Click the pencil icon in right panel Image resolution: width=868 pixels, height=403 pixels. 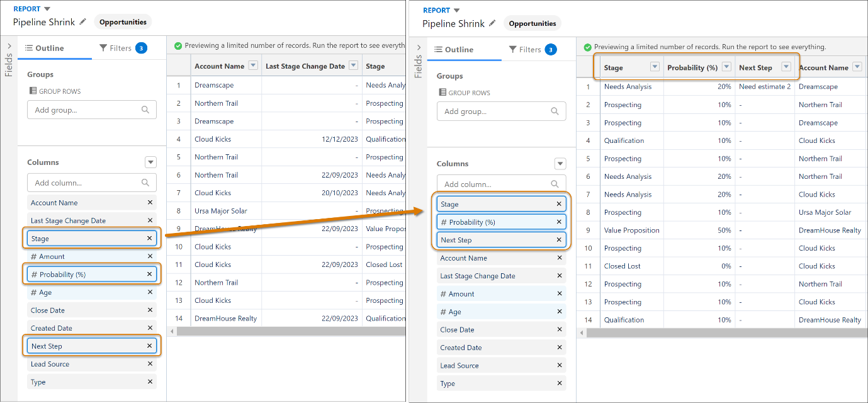point(492,23)
